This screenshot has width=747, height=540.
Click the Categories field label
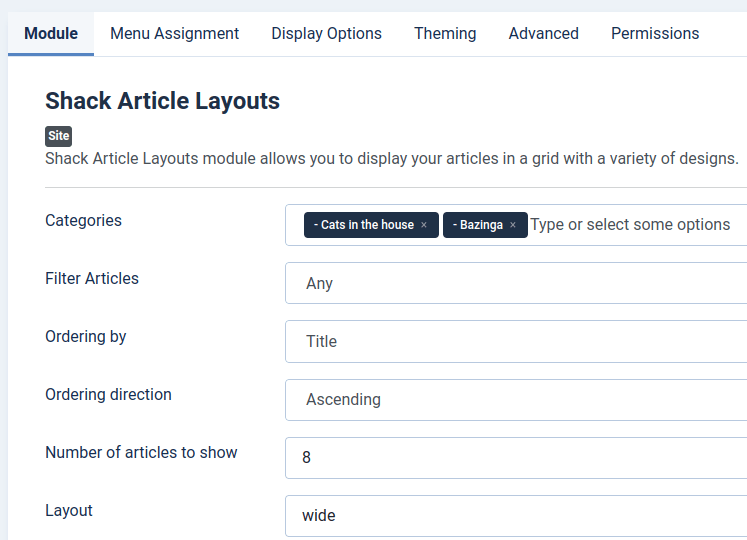83,221
